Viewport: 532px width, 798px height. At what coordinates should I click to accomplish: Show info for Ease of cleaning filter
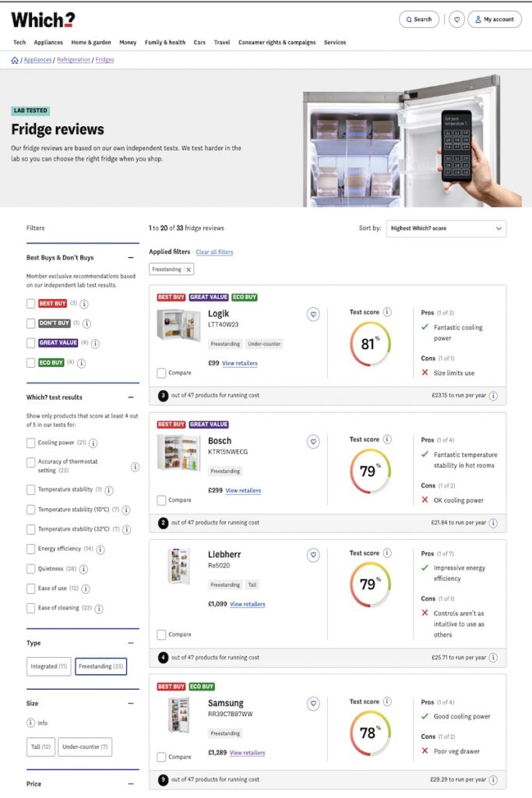point(99,609)
